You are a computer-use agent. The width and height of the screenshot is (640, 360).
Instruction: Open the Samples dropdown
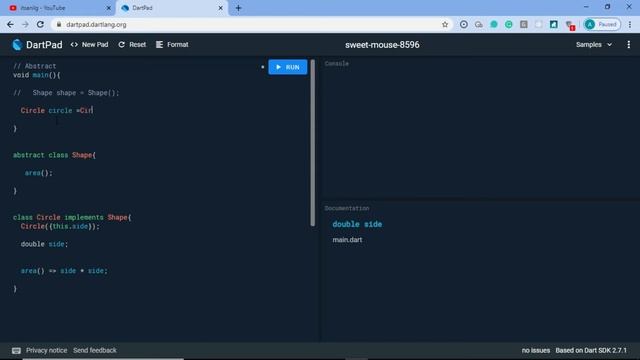point(594,44)
